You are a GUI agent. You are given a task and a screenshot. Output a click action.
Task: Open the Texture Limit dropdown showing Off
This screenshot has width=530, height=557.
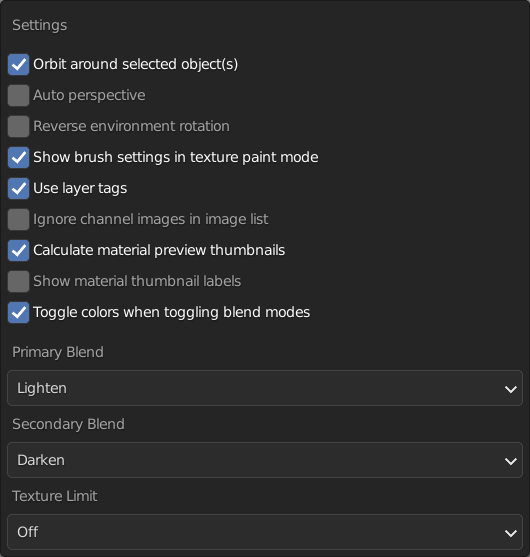point(265,532)
